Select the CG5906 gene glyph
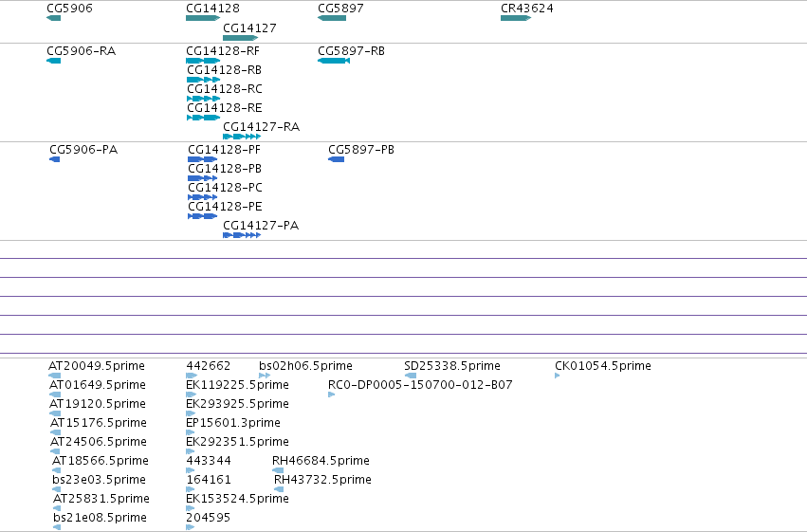The width and height of the screenshot is (807, 532). [x=53, y=18]
